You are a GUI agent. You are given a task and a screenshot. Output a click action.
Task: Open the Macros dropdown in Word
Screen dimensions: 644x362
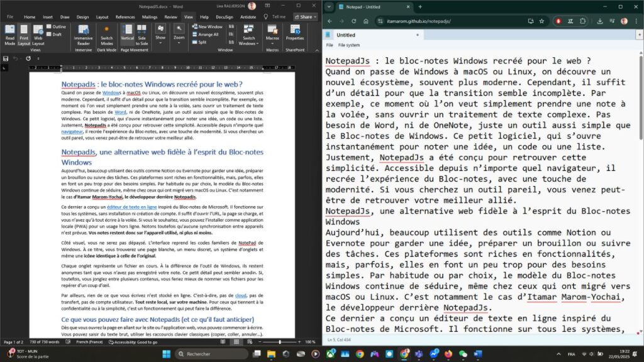coord(272,35)
